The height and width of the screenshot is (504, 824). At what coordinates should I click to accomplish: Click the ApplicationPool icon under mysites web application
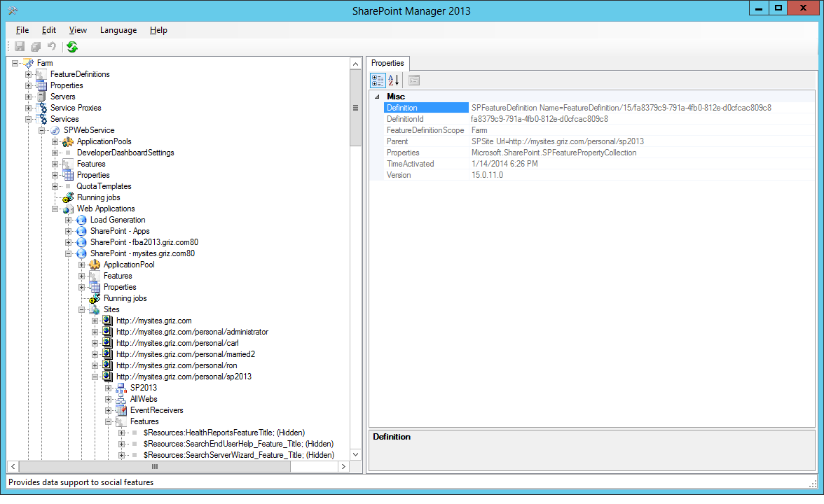tap(94, 264)
